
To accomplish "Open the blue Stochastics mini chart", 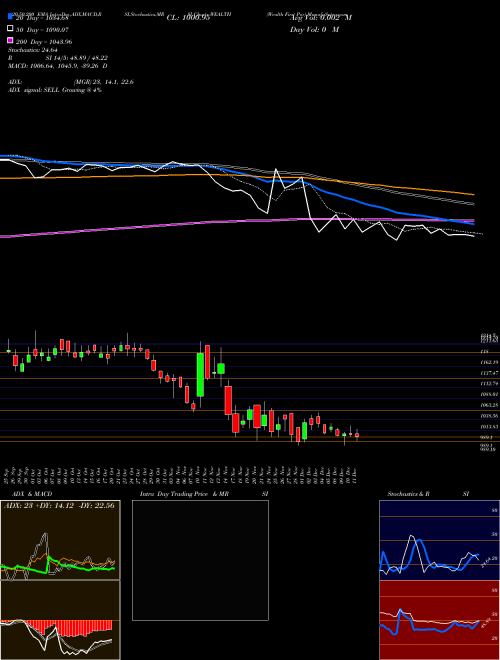I will pyautogui.click(x=439, y=540).
